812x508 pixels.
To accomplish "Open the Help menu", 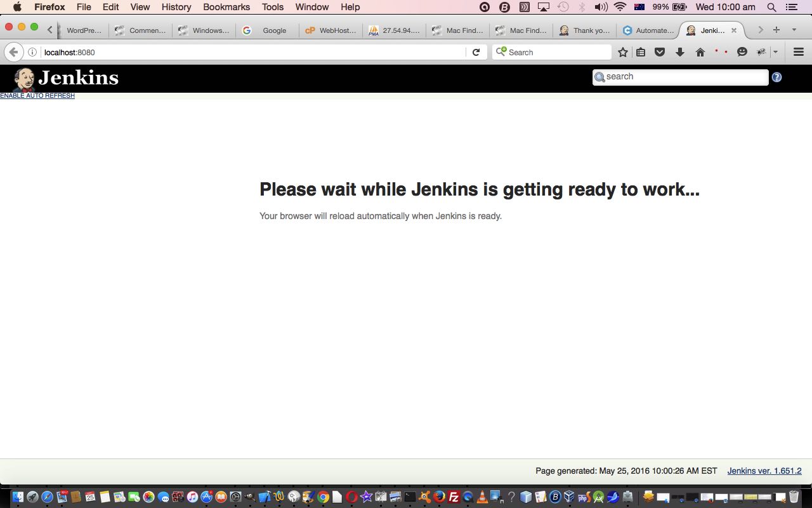I will (x=350, y=7).
